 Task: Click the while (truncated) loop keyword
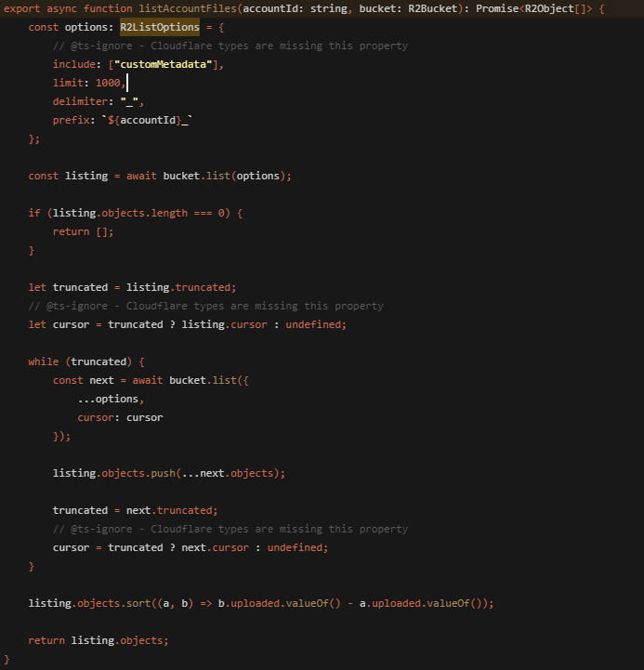43,361
